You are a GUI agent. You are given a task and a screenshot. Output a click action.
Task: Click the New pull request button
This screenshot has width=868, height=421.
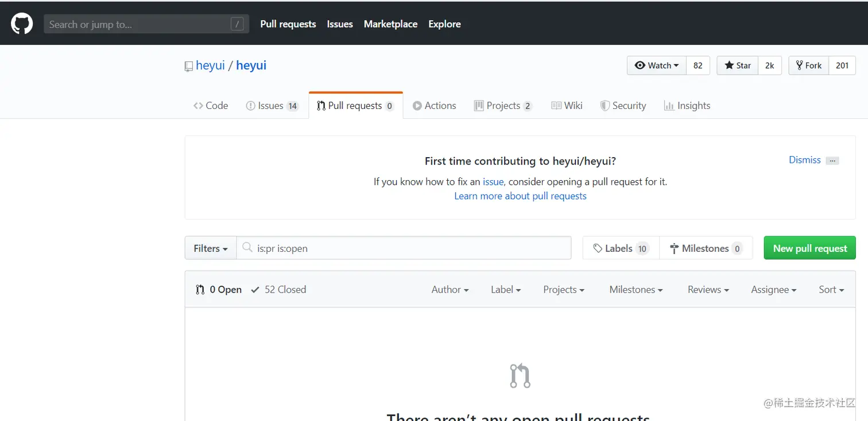[809, 248]
